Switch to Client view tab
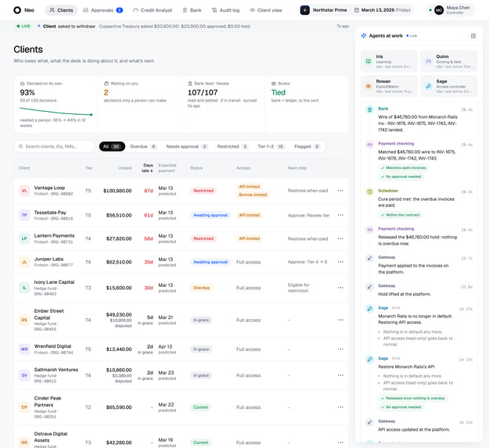The height and width of the screenshot is (448, 489). pyautogui.click(x=266, y=10)
